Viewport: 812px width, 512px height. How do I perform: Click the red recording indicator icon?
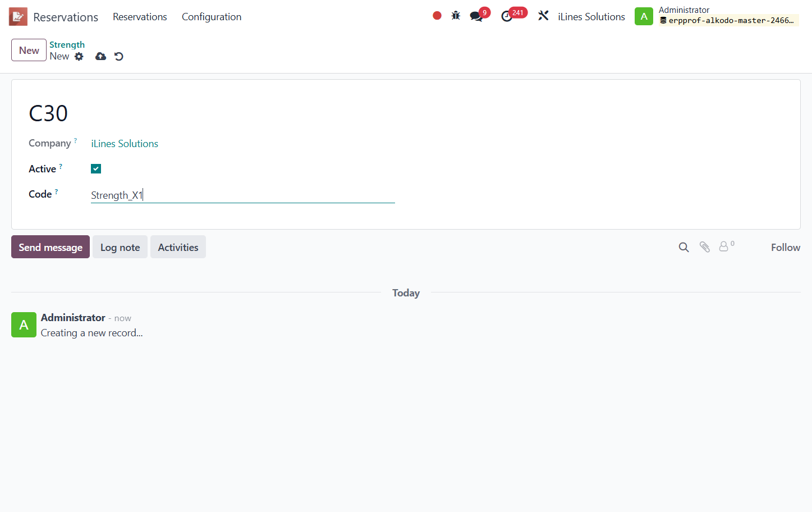tap(437, 16)
